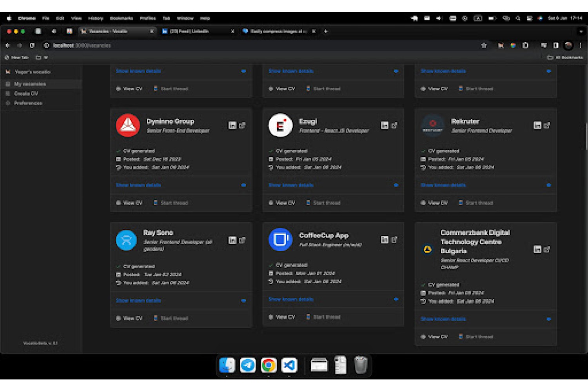
Task: Open LinkedIn icon on Dyninno Group card
Action: 232,125
